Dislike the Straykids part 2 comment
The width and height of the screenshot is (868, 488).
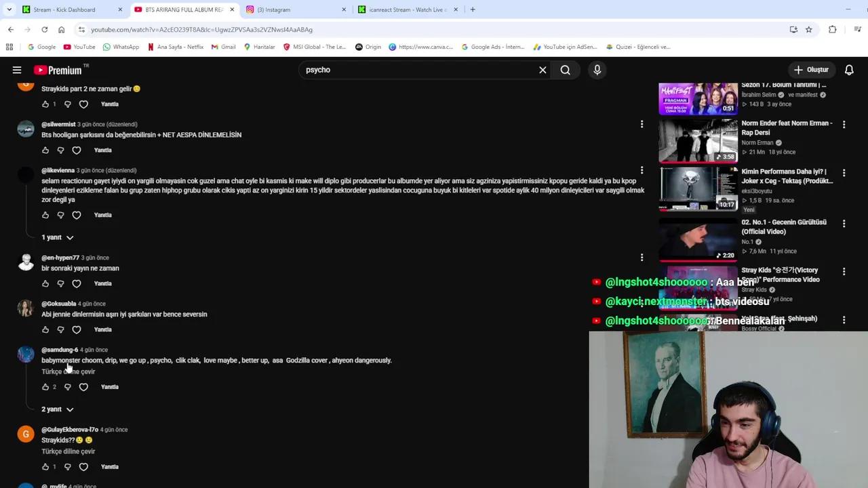(x=67, y=104)
